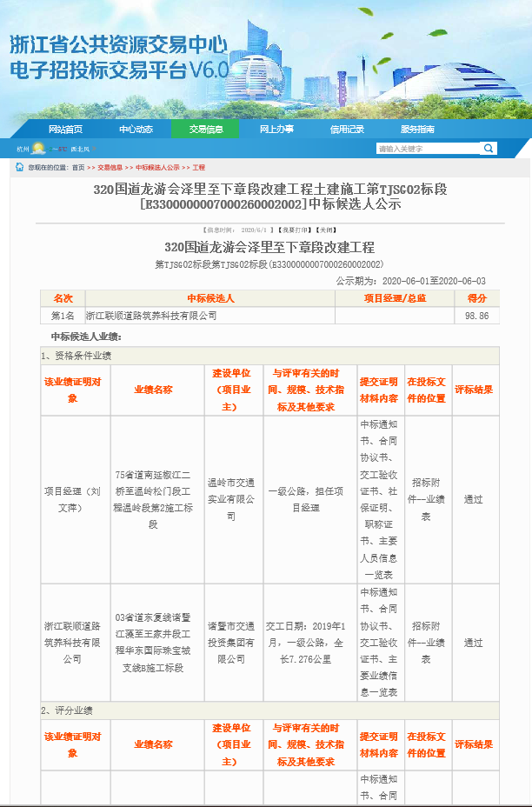Click 首页 in the breadcrumb
The width and height of the screenshot is (532, 807).
point(78,167)
